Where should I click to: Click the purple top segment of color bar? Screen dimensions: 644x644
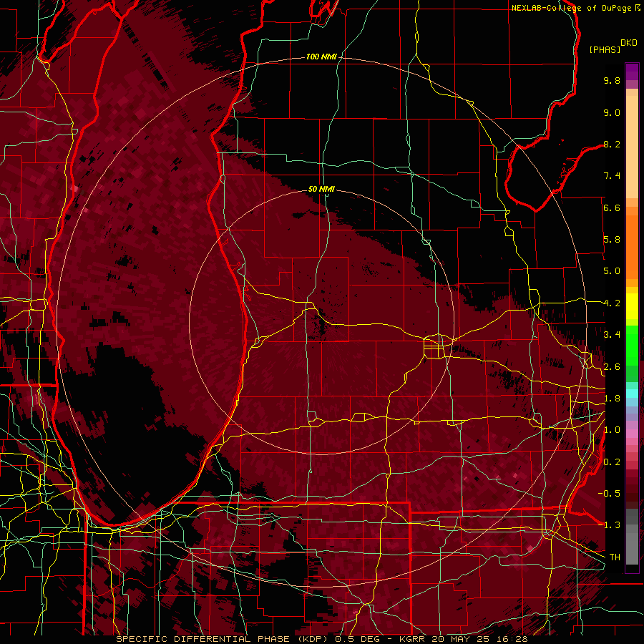click(632, 72)
